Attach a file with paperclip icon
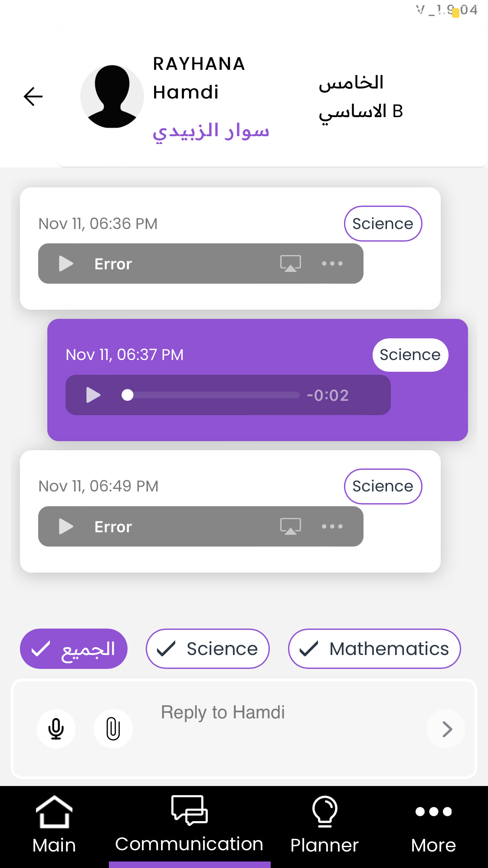Viewport: 488px width, 868px height. [113, 729]
